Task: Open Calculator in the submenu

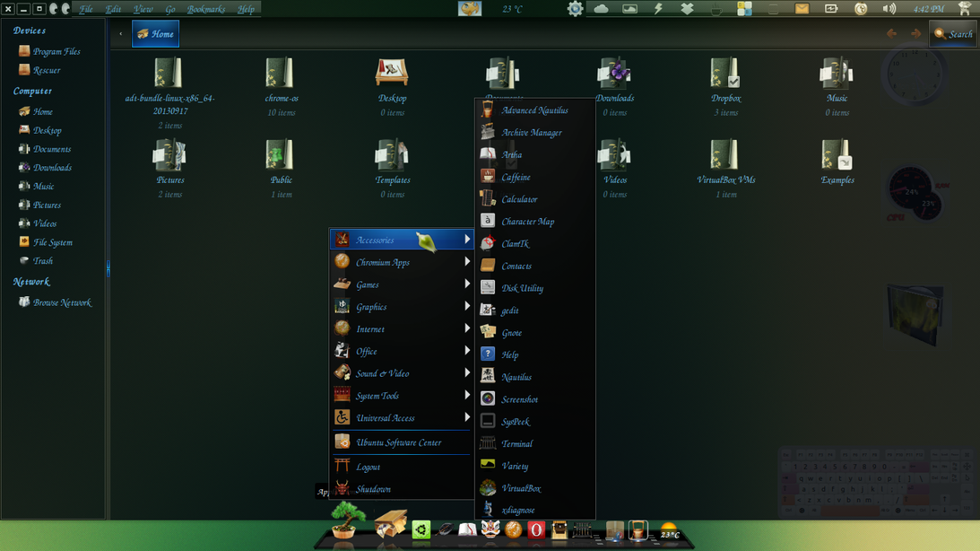Action: [x=535, y=199]
